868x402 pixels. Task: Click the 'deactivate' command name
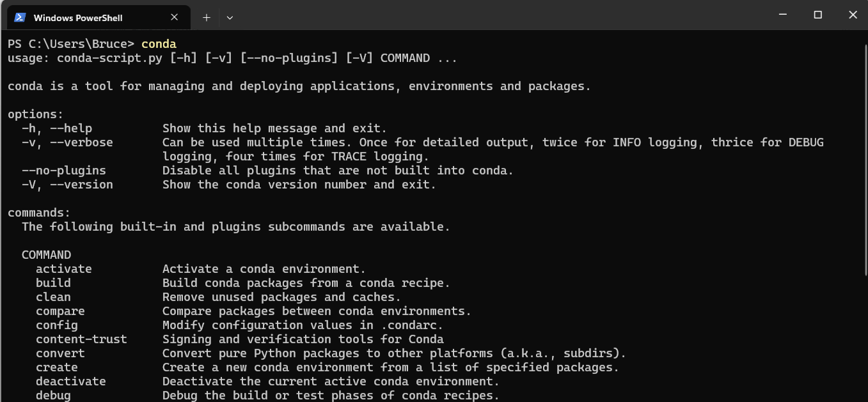point(71,382)
